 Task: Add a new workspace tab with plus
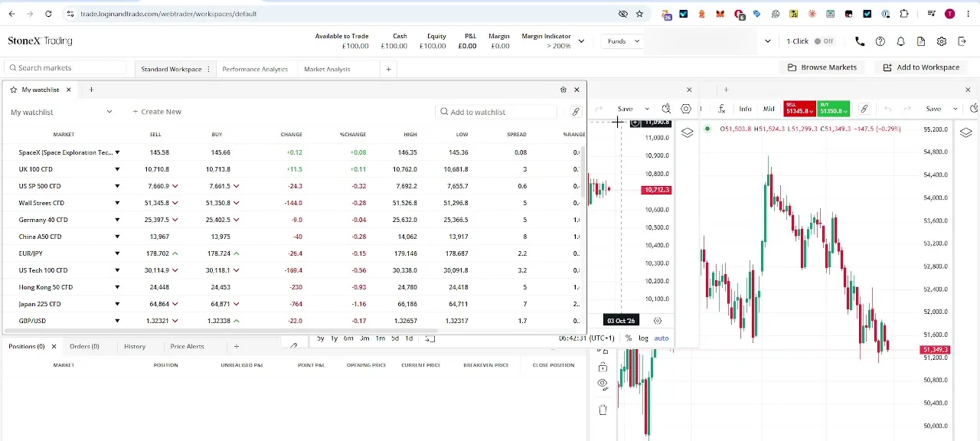point(388,69)
